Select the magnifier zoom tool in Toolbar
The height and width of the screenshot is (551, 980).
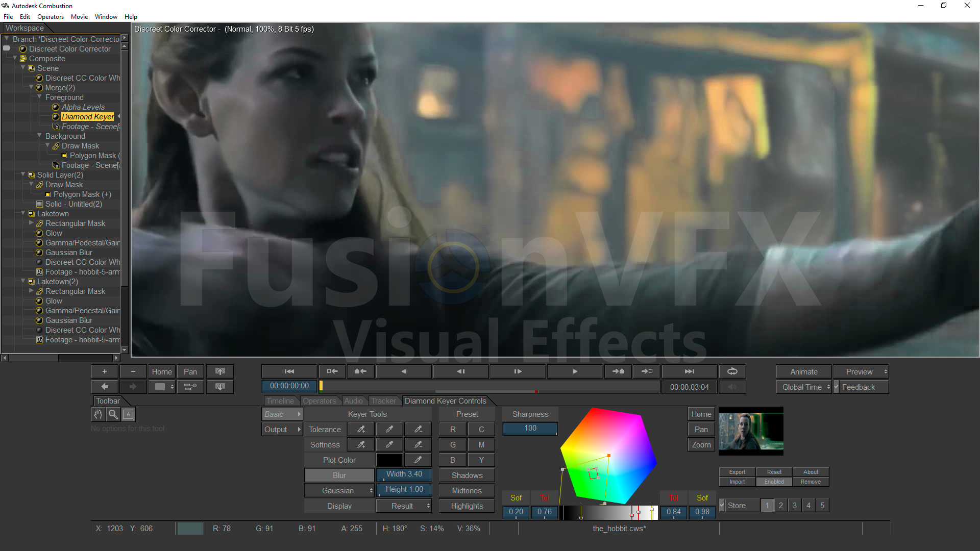(113, 414)
